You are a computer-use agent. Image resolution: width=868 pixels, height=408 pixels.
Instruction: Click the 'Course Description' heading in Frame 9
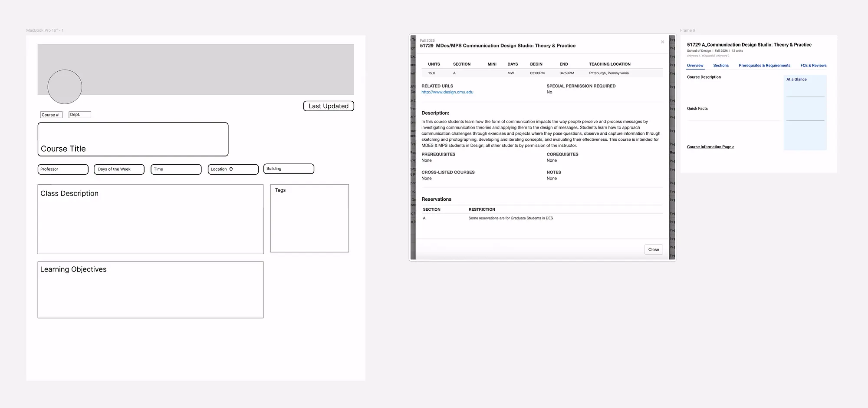tap(704, 77)
